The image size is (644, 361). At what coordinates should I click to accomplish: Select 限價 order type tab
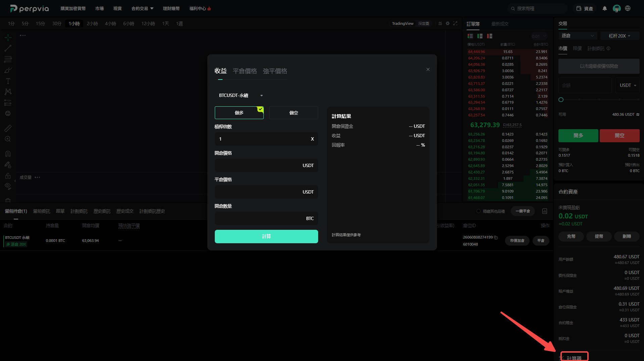pos(577,49)
